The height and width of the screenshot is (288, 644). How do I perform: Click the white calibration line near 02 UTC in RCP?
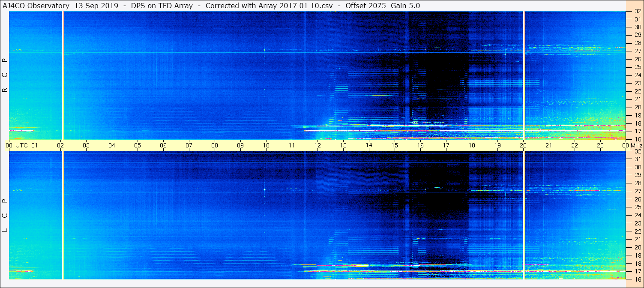click(x=63, y=75)
